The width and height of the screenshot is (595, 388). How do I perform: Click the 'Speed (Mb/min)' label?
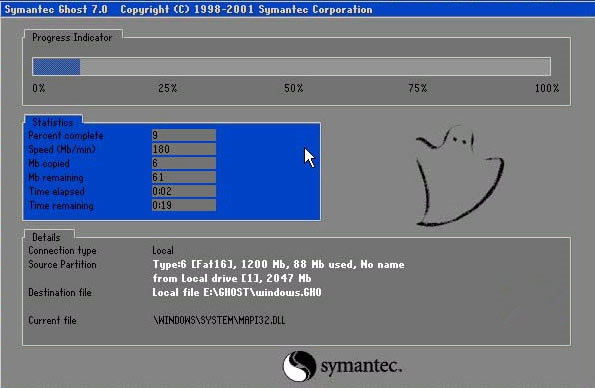(62, 149)
